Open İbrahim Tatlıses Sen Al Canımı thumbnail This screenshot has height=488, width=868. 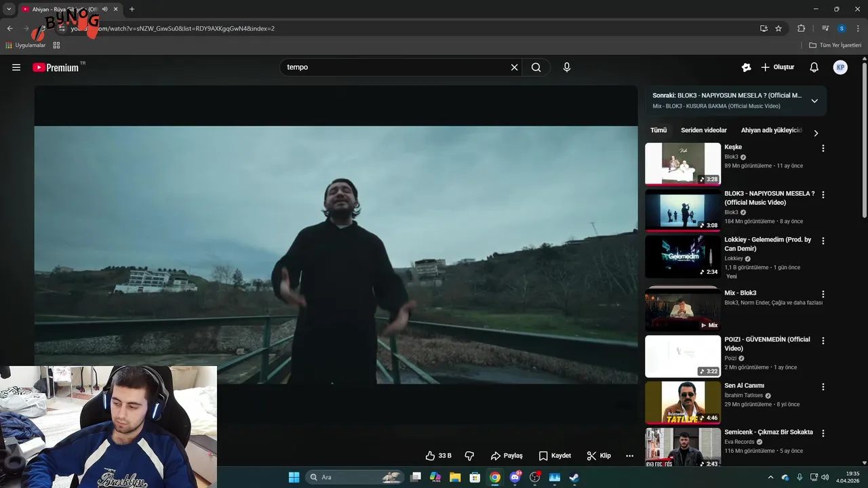[683, 403]
